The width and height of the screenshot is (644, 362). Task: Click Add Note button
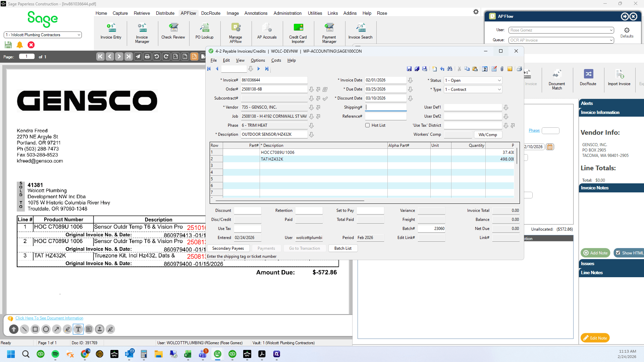point(595,253)
